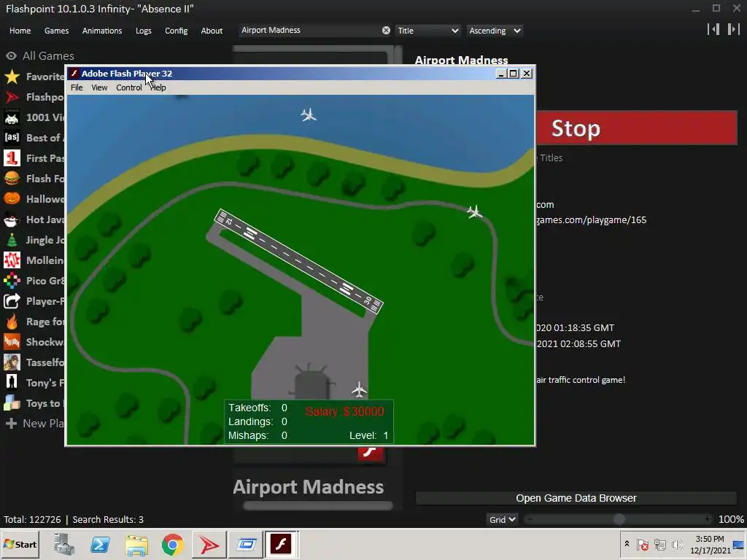Image resolution: width=747 pixels, height=560 pixels.
Task: Open the Grid layout dropdown
Action: point(502,519)
